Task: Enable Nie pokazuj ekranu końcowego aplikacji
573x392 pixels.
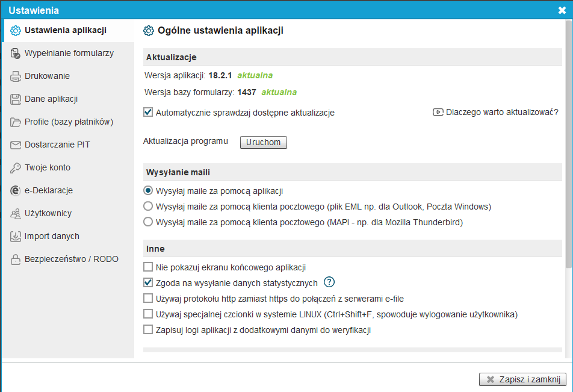Action: pyautogui.click(x=148, y=267)
